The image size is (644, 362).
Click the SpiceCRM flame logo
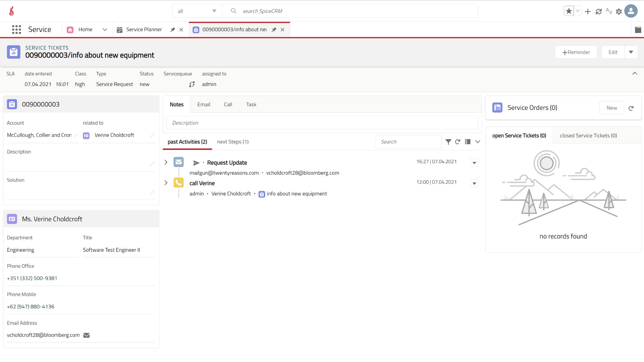[12, 11]
